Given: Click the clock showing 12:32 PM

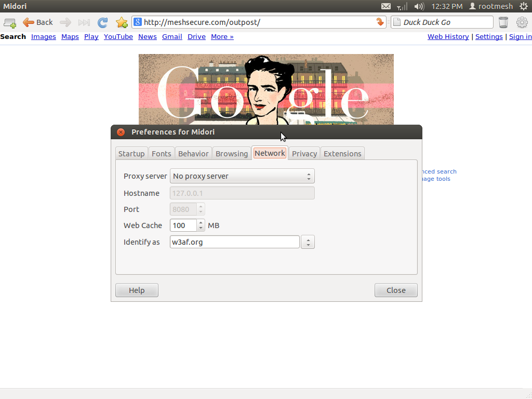Looking at the screenshot, I should 447,6.
